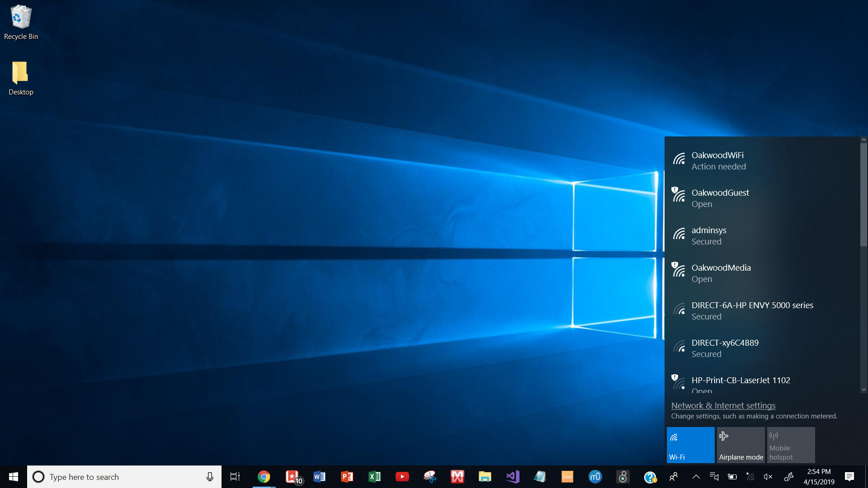Open Google Chrome from the taskbar
Screen dimensions: 868x488
click(264, 477)
